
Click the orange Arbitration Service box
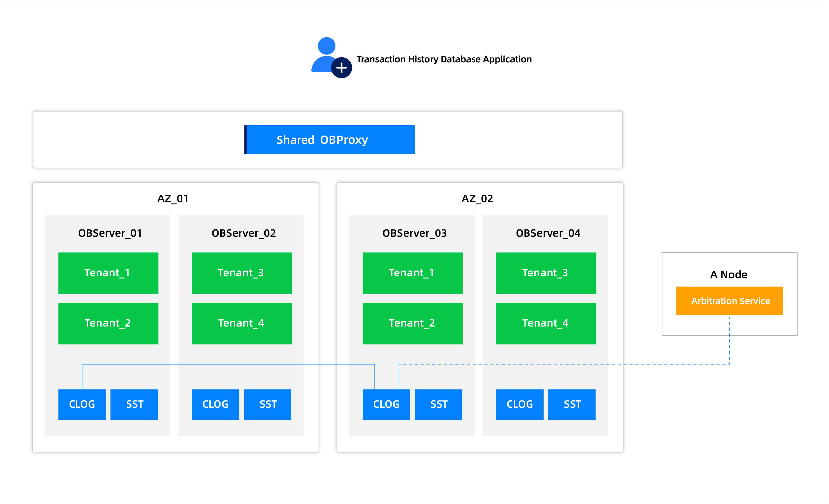(x=729, y=301)
